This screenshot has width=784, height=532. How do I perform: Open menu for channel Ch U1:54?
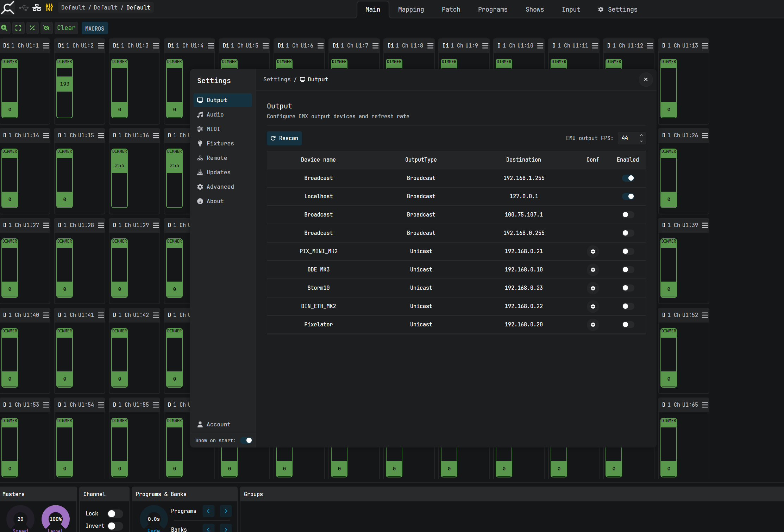[x=101, y=405]
